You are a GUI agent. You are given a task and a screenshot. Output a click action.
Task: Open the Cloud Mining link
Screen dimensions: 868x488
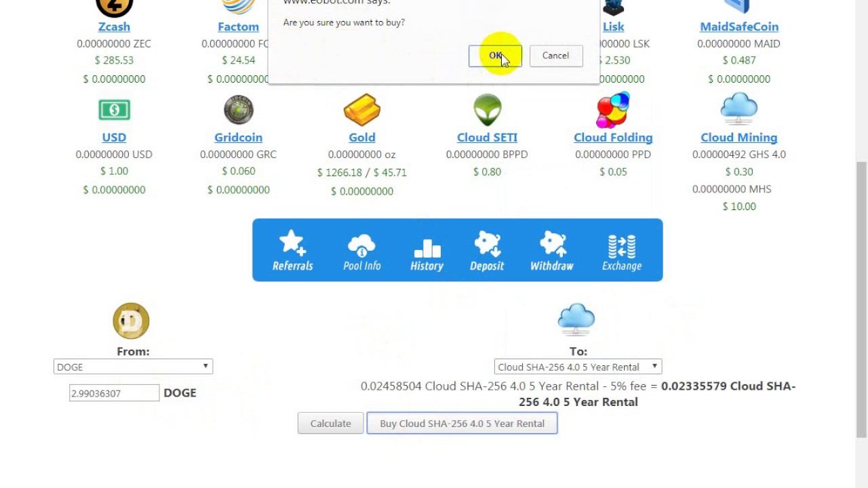738,137
